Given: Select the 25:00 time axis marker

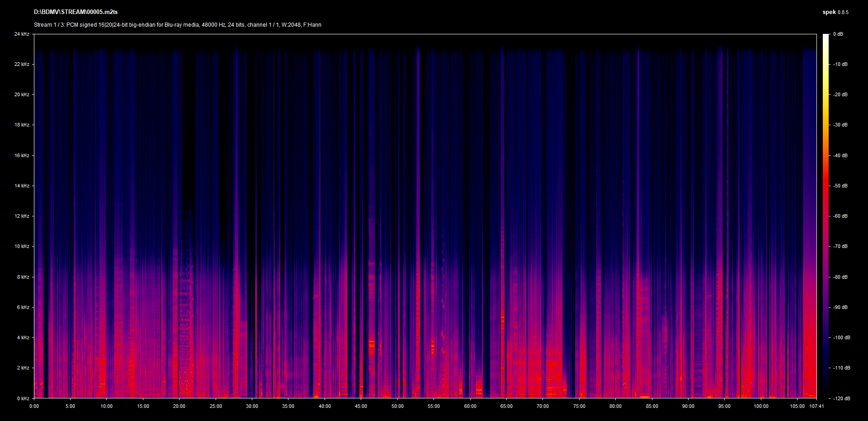Looking at the screenshot, I should [x=216, y=407].
